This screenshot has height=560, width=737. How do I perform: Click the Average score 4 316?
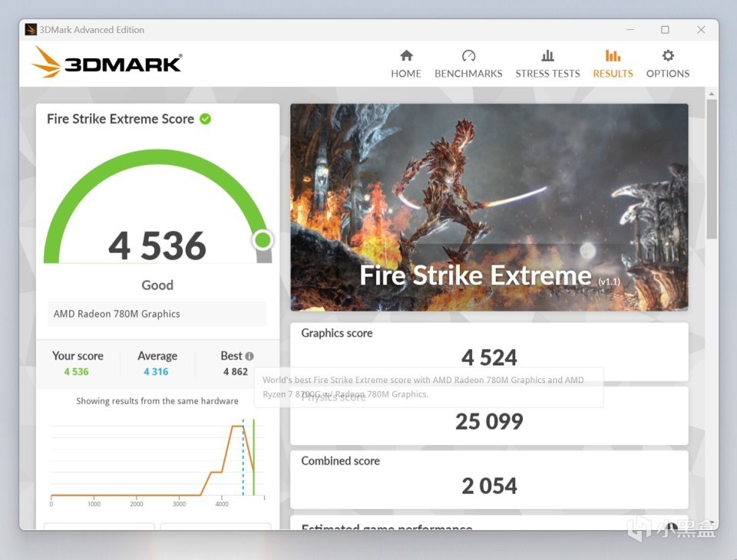coord(156,371)
